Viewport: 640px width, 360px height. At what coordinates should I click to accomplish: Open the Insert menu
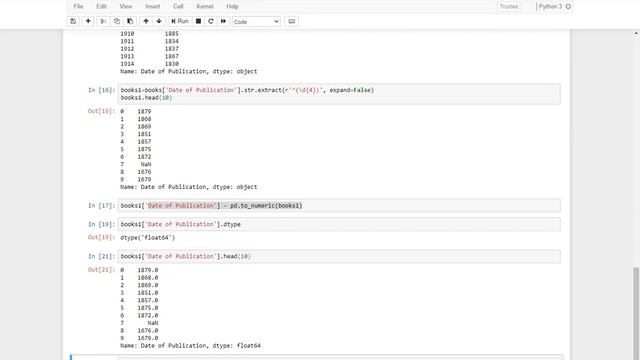point(153,7)
